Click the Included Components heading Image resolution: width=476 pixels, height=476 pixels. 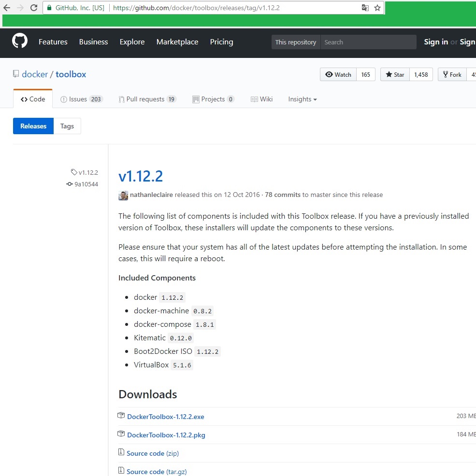pyautogui.click(x=157, y=278)
